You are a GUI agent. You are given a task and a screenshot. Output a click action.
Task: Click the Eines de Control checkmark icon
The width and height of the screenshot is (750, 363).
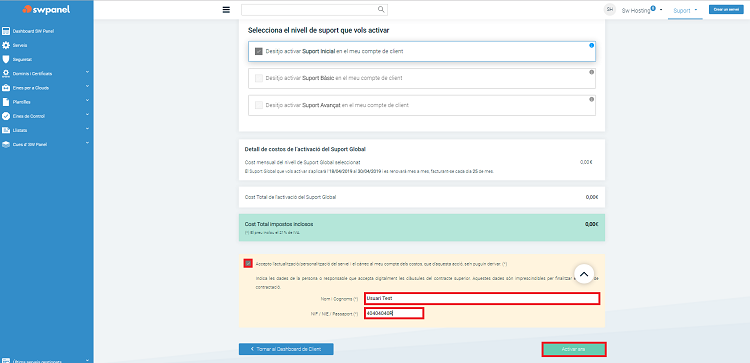point(6,116)
